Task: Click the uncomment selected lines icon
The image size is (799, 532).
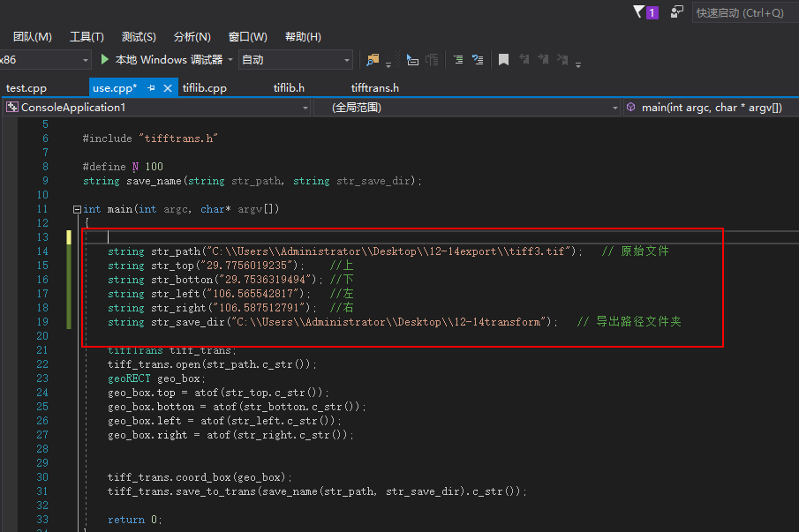Action: (x=478, y=60)
